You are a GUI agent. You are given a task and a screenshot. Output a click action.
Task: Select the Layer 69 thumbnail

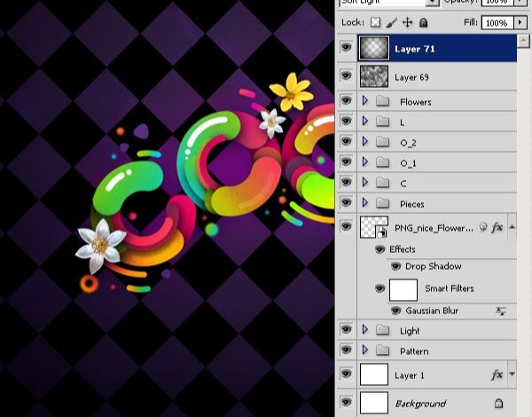pyautogui.click(x=374, y=76)
